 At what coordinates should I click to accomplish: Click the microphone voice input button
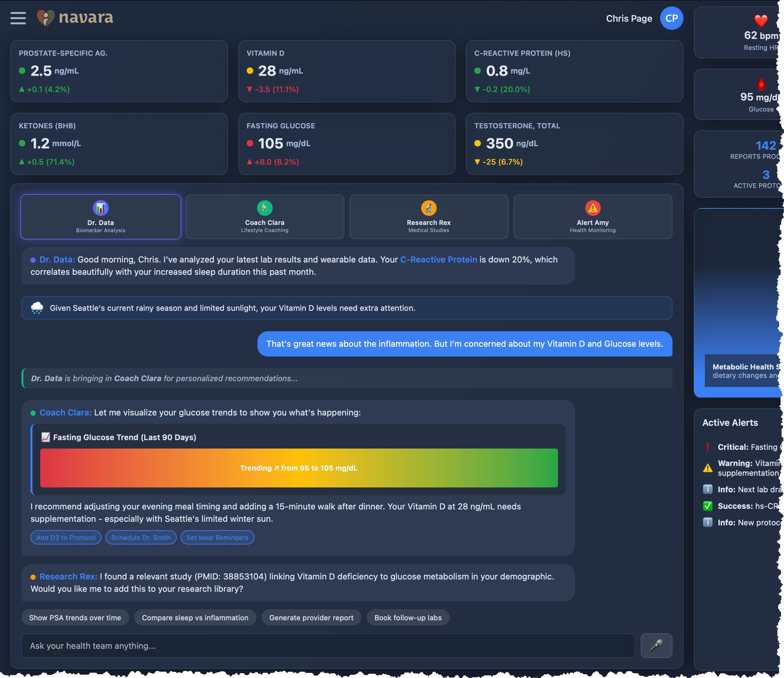(656, 646)
